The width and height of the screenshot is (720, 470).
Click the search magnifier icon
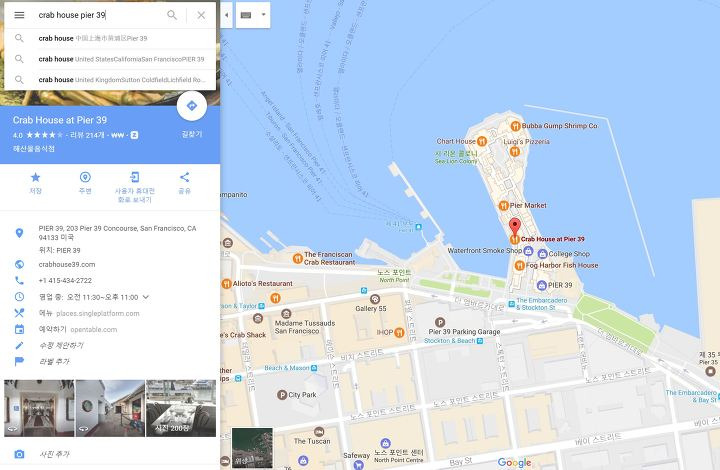click(x=172, y=15)
